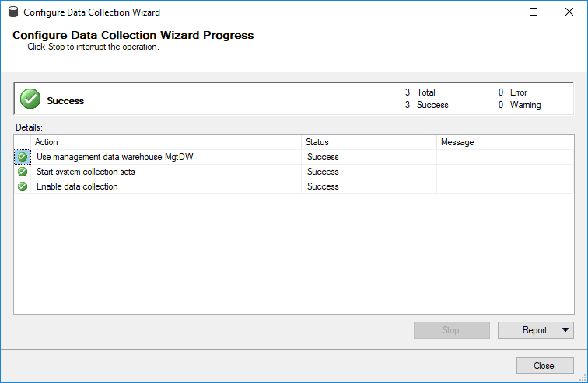Click the Message column header
This screenshot has height=383, width=588.
(505, 142)
